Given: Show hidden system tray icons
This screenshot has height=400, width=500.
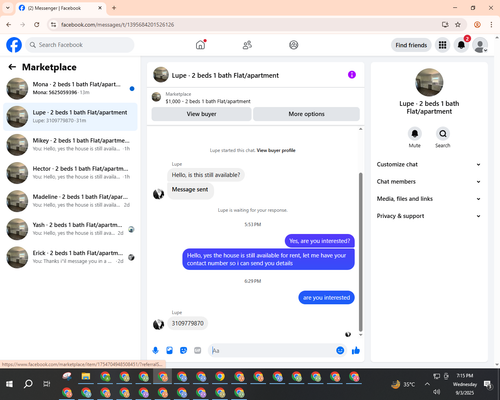Looking at the screenshot, I should [x=427, y=384].
